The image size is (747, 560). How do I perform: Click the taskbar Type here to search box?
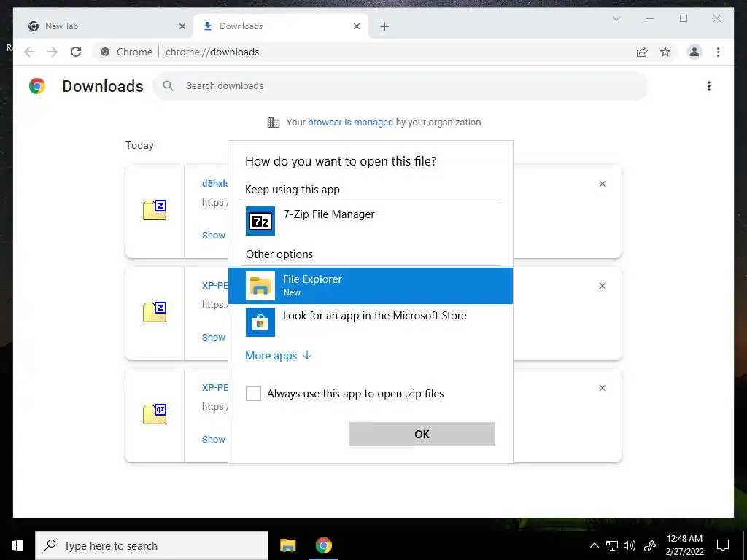[152, 545]
